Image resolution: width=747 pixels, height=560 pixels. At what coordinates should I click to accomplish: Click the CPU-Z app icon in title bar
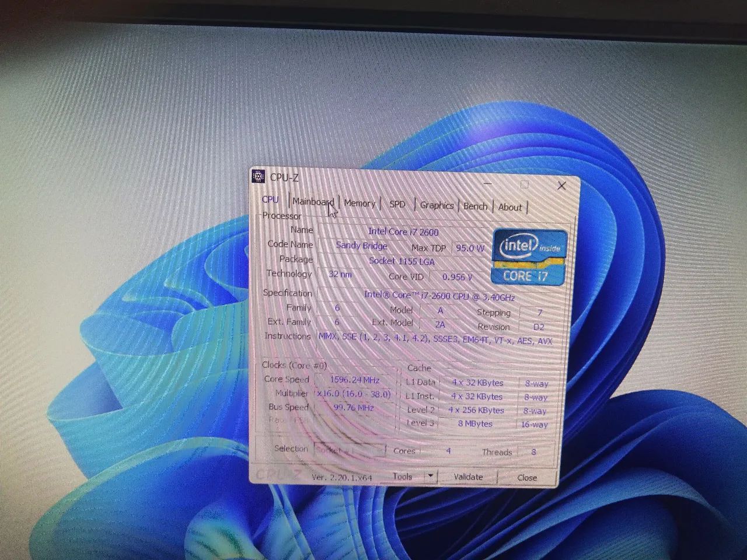[x=258, y=176]
